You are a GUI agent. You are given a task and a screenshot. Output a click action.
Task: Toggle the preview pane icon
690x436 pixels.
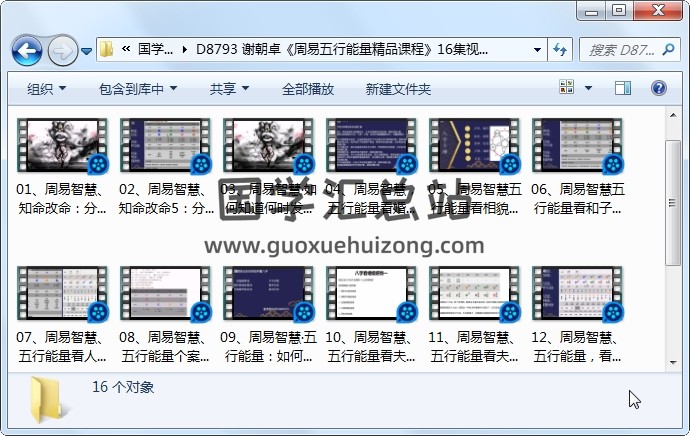pyautogui.click(x=624, y=89)
